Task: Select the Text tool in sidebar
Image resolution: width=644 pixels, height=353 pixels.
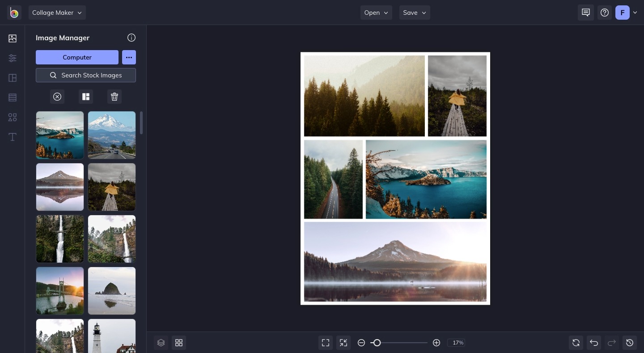Action: pos(13,137)
